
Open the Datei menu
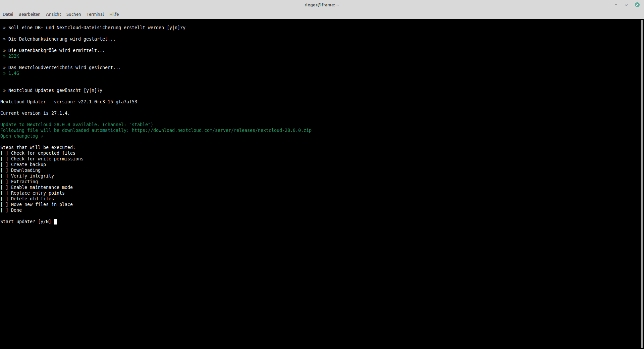[x=8, y=14]
